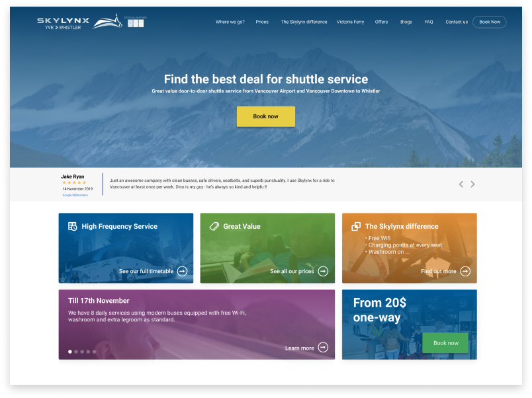Select the first carousel dot in purple banner
This screenshot has height=398, width=532.
coord(70,352)
